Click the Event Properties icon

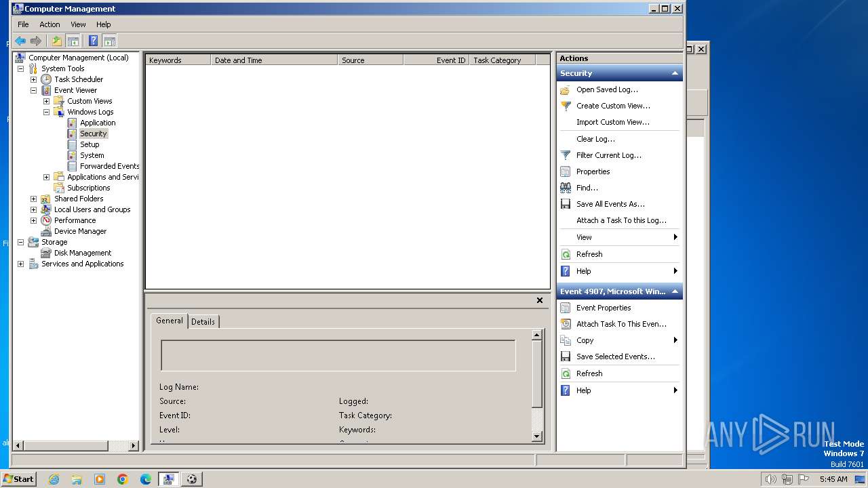click(566, 308)
